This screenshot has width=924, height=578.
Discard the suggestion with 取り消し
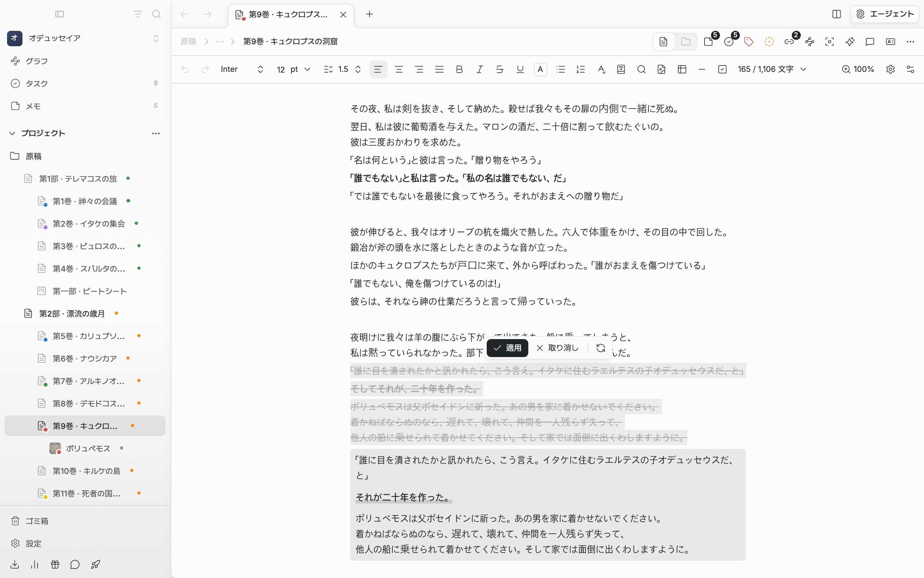(x=558, y=348)
